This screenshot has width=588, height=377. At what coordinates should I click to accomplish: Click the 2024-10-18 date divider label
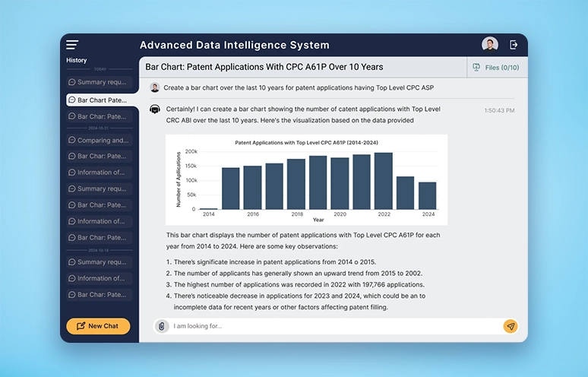pyautogui.click(x=98, y=250)
